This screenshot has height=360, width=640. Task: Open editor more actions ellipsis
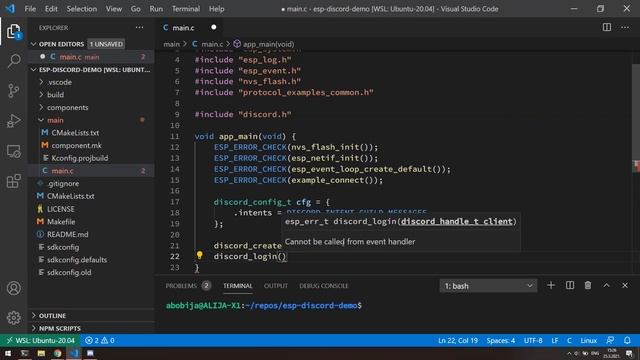tap(625, 27)
